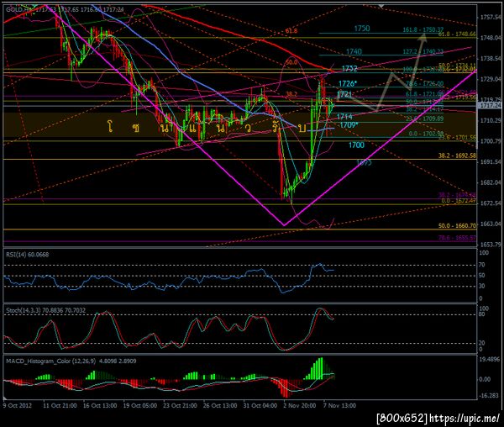Select the 1709* support label

349,124
